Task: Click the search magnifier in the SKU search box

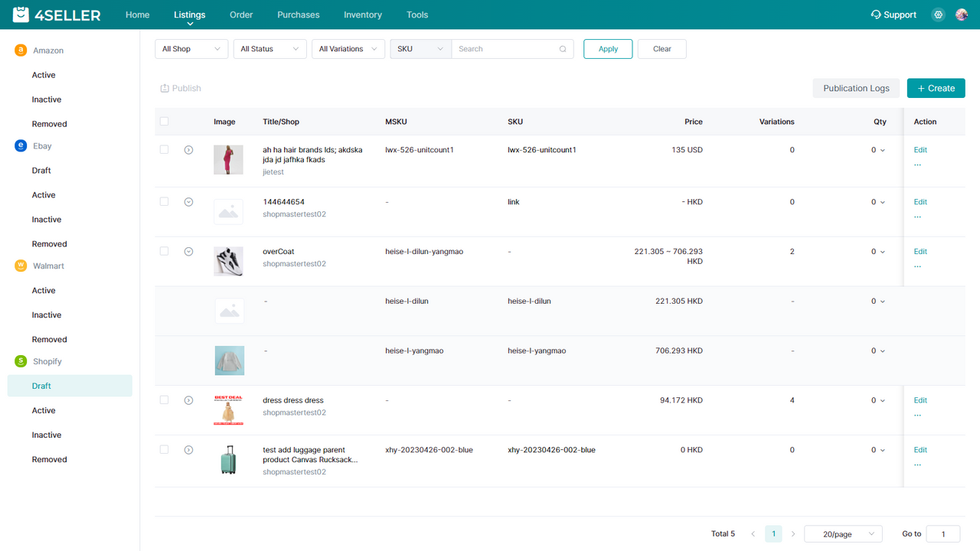Action: point(563,48)
